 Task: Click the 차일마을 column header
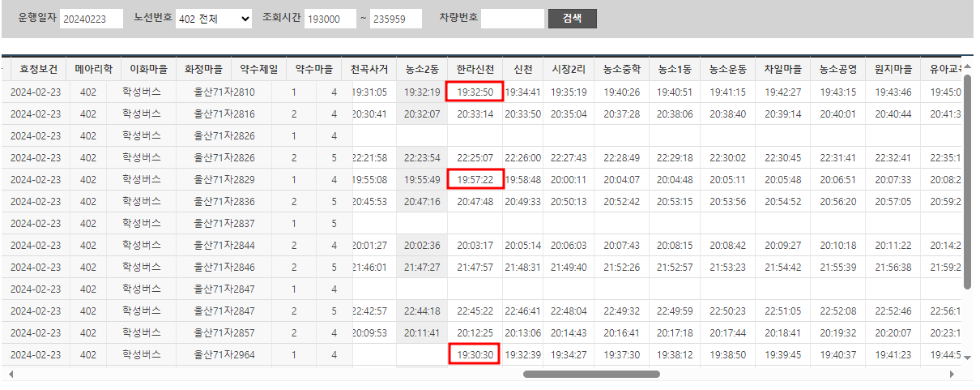782,70
